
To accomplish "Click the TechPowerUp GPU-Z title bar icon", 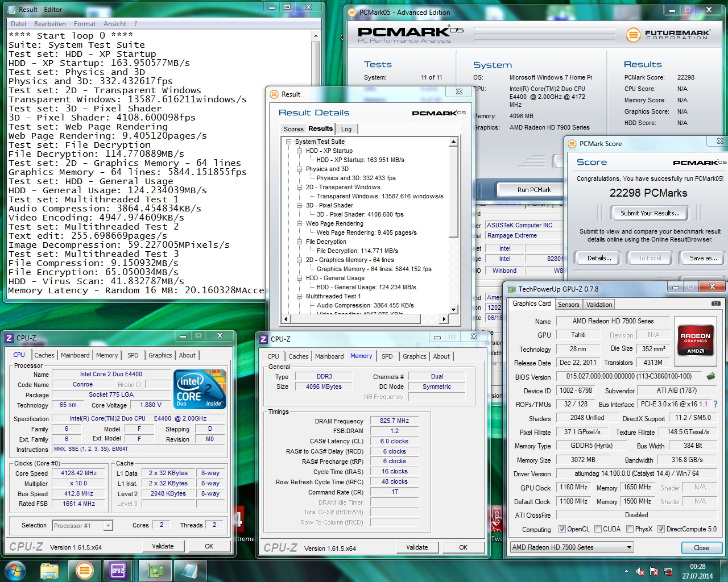I will [511, 289].
